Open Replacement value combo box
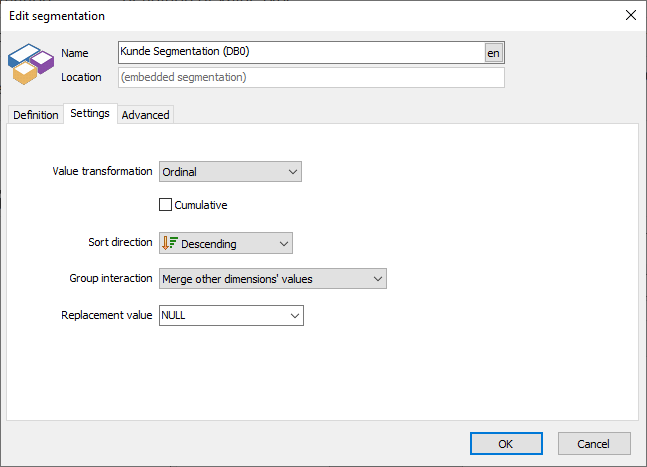 (x=231, y=316)
